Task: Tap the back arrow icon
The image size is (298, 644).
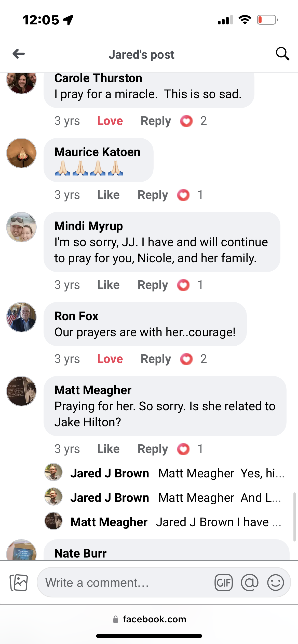Action: click(19, 54)
